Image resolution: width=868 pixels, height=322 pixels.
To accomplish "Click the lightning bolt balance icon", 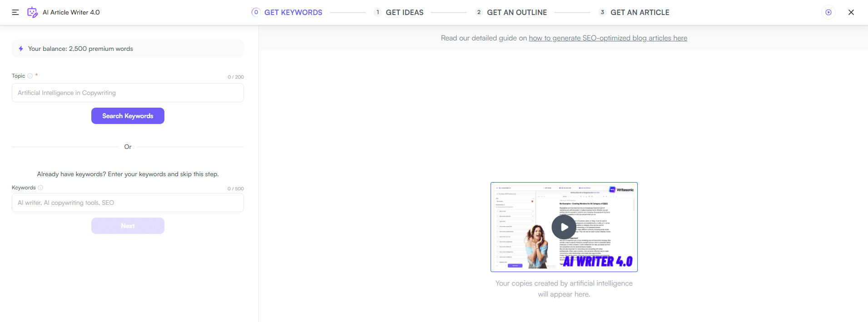I will pyautogui.click(x=21, y=49).
